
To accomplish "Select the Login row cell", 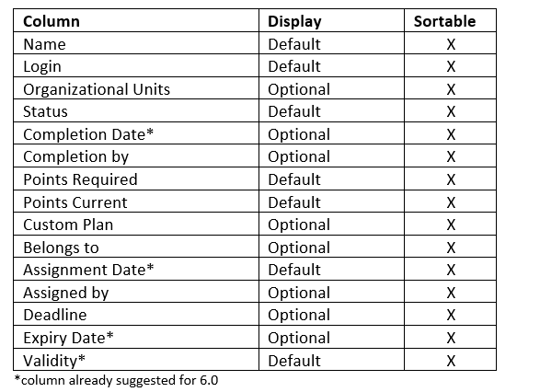I will click(x=136, y=65).
